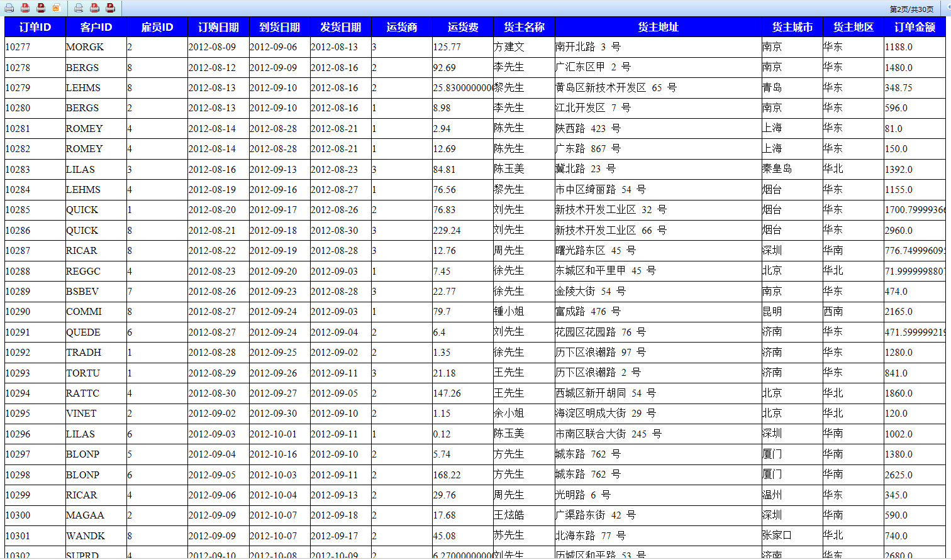Click the 货主城市 column header

pos(792,27)
